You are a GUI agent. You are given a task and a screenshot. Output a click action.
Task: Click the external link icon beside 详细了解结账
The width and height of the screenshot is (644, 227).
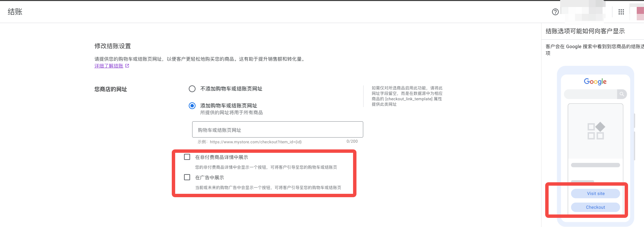coord(127,66)
